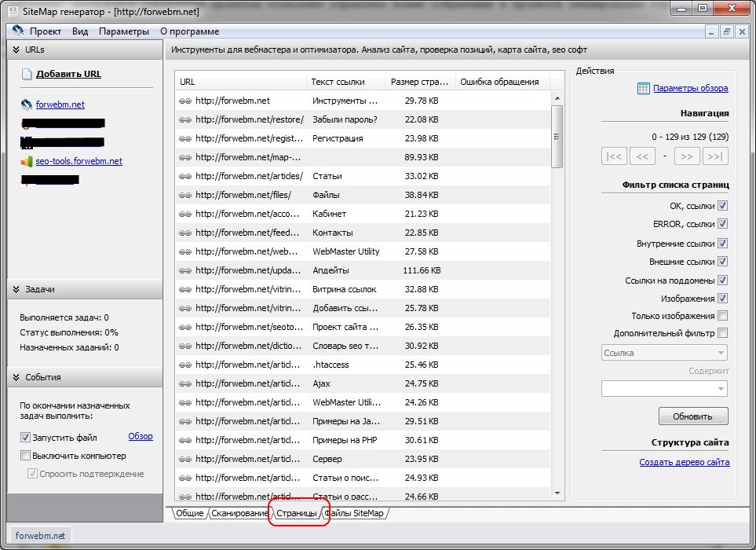
Task: Click link icon beside http://forwebm.net/files/ row
Action: [185, 195]
